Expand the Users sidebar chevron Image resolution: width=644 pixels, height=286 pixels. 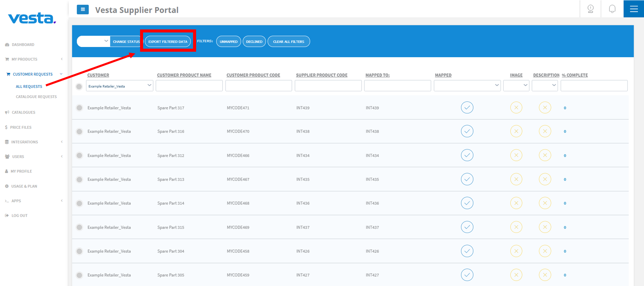[62, 157]
